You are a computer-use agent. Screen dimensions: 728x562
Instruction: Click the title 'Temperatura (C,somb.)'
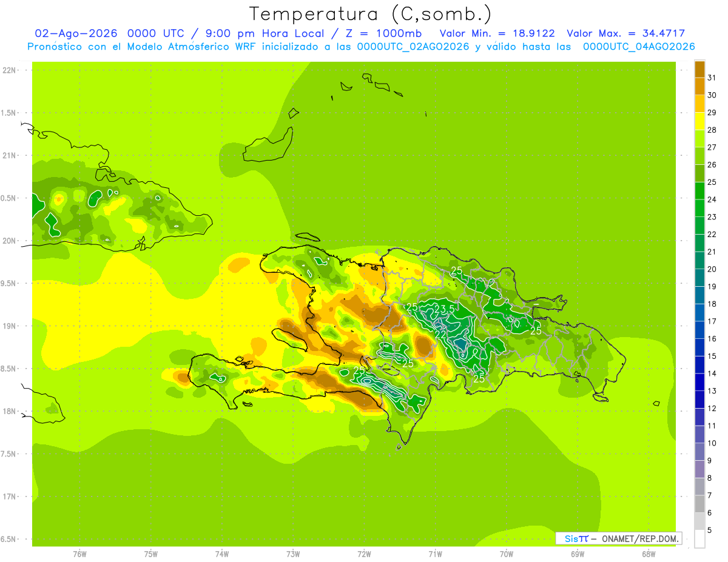[x=369, y=14]
